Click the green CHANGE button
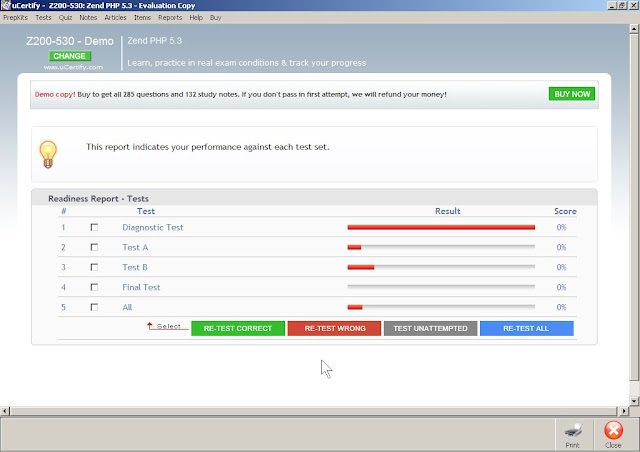Viewport: 640px width, 452px height. point(69,56)
